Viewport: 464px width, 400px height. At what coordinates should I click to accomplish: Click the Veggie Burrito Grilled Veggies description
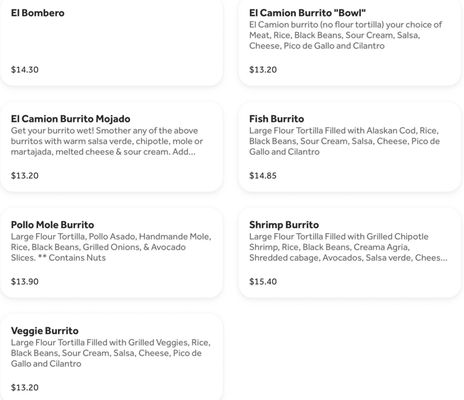[111, 353]
